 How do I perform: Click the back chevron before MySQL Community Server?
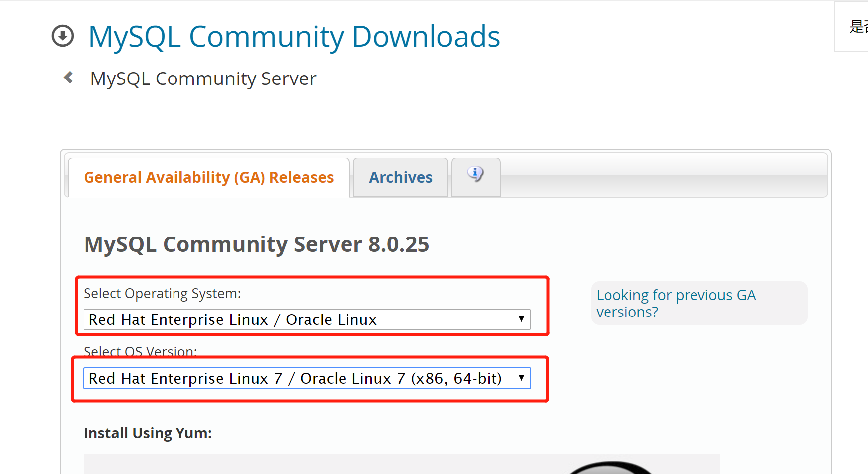click(x=69, y=78)
